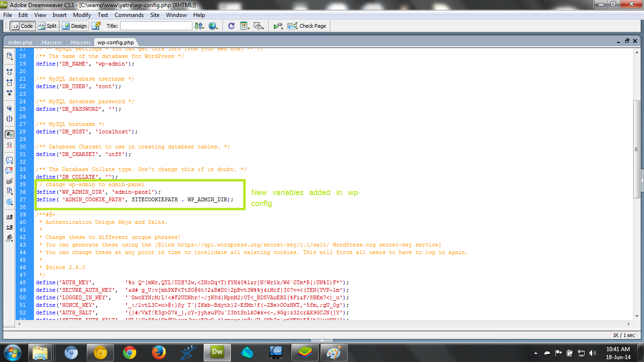Open the Commands menu

click(129, 15)
